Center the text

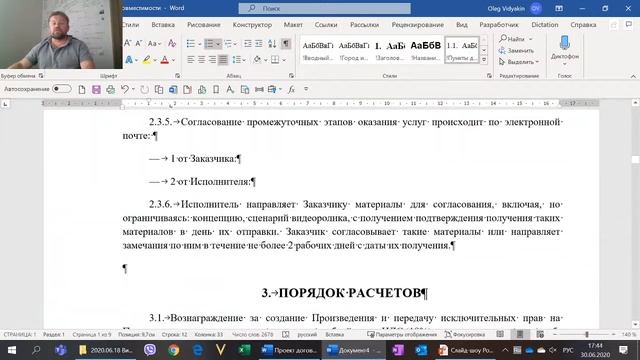pyautogui.click(x=202, y=60)
